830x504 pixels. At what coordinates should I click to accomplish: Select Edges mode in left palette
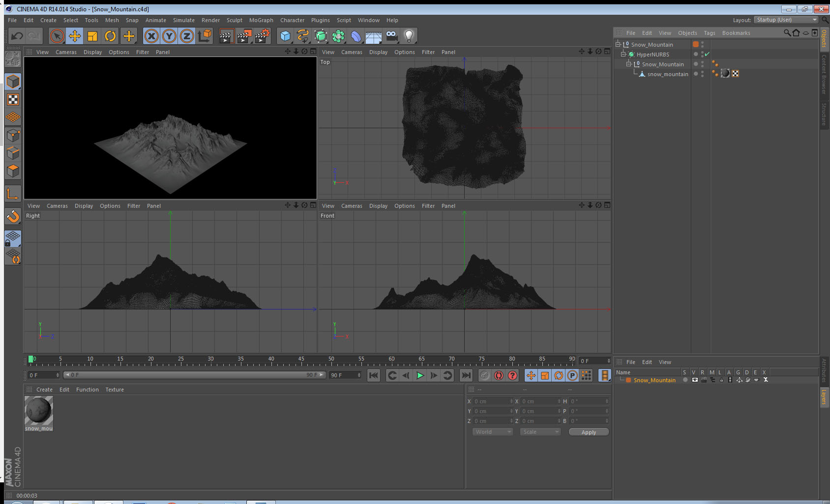click(x=13, y=153)
